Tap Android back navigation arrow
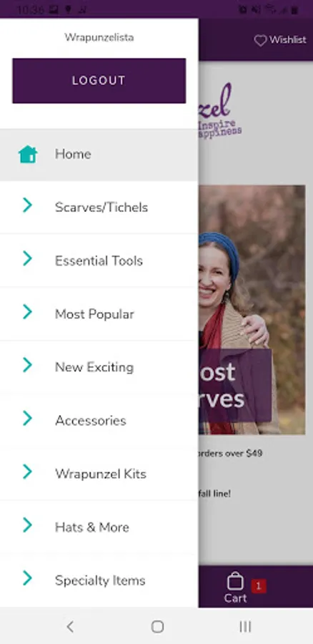The image size is (313, 644). [x=70, y=626]
